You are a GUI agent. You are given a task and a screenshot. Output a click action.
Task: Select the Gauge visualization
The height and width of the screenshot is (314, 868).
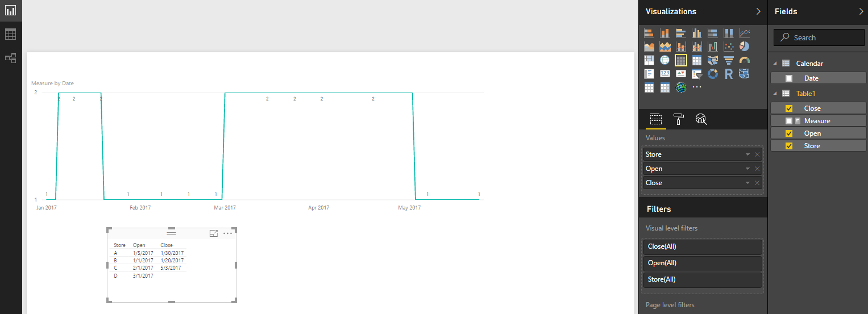point(745,60)
